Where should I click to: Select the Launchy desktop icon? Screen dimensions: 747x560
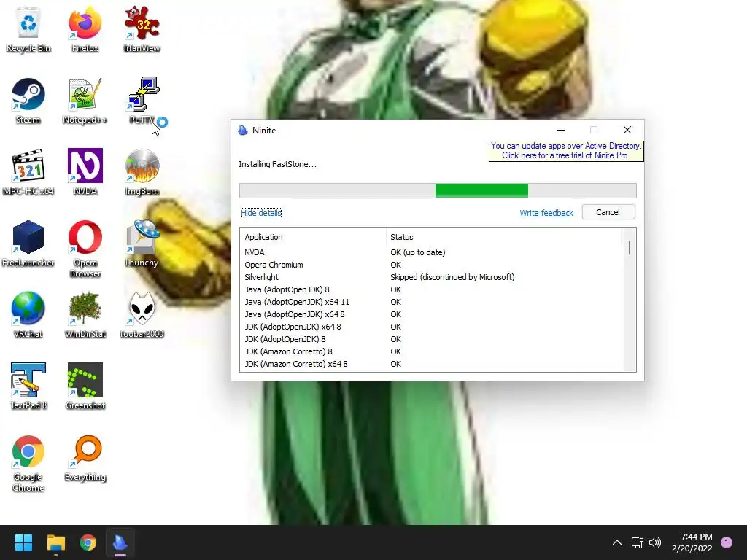pos(142,244)
